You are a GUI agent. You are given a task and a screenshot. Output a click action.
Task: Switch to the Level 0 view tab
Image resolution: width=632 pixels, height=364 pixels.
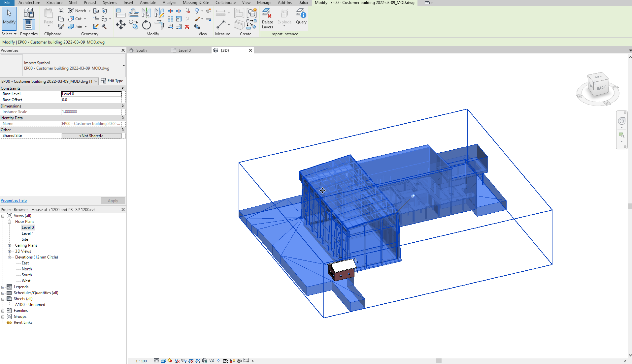[184, 50]
